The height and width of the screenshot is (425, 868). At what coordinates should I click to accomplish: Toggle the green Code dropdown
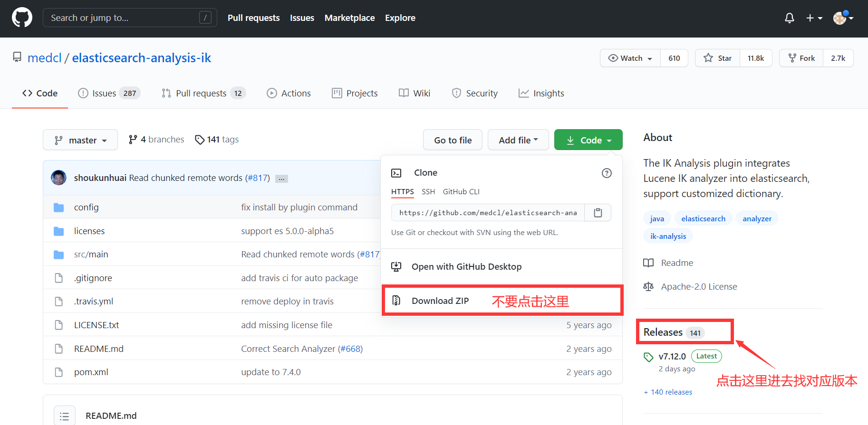pos(588,140)
